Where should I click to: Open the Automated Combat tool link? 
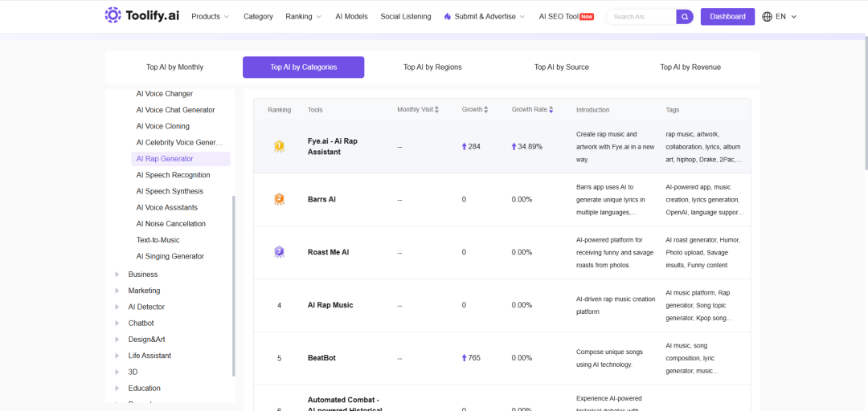(x=345, y=405)
